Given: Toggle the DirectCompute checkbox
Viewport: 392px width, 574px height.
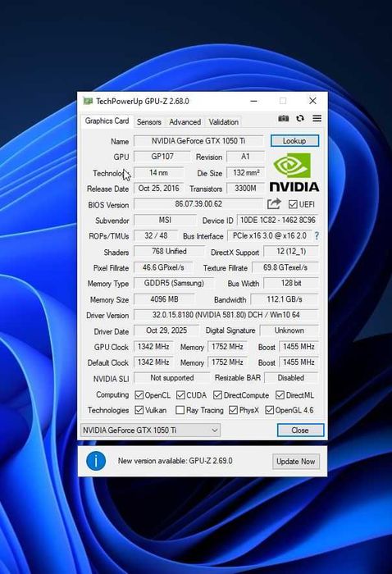Looking at the screenshot, I should (217, 395).
